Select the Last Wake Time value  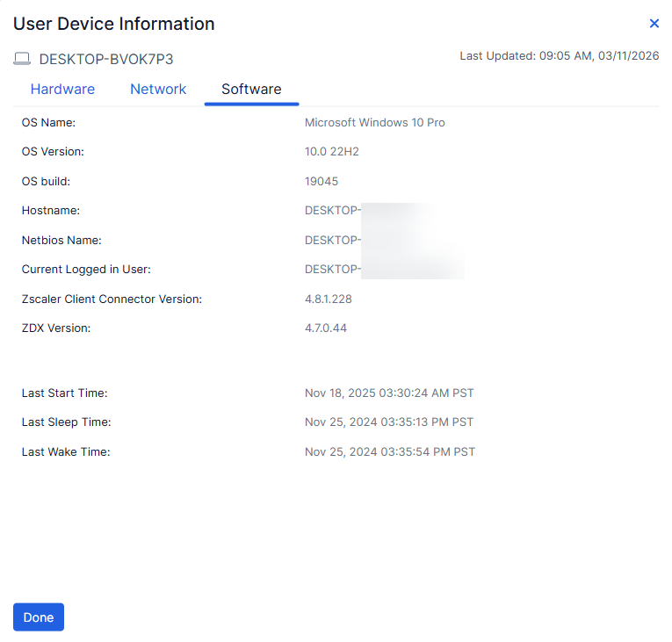pyautogui.click(x=390, y=451)
